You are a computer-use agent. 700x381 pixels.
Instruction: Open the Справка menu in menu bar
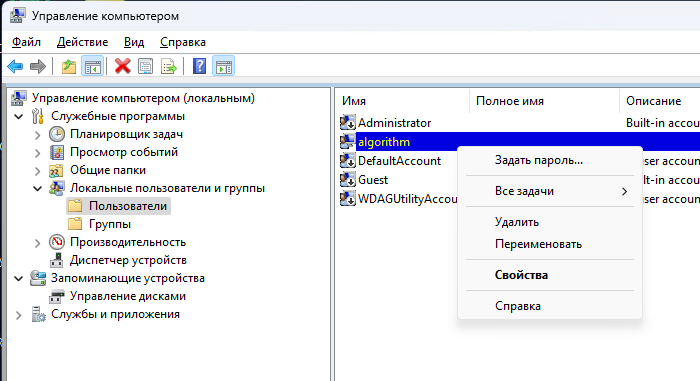coord(183,42)
